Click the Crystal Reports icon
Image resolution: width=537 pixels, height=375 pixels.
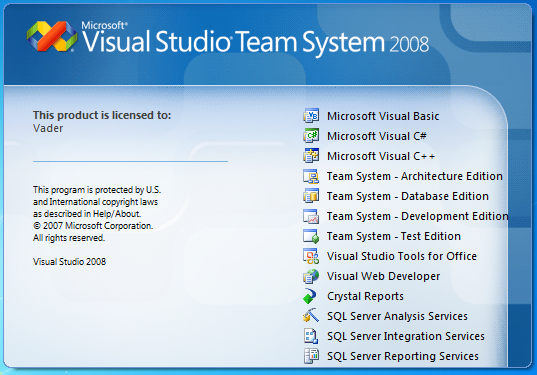pyautogui.click(x=310, y=296)
